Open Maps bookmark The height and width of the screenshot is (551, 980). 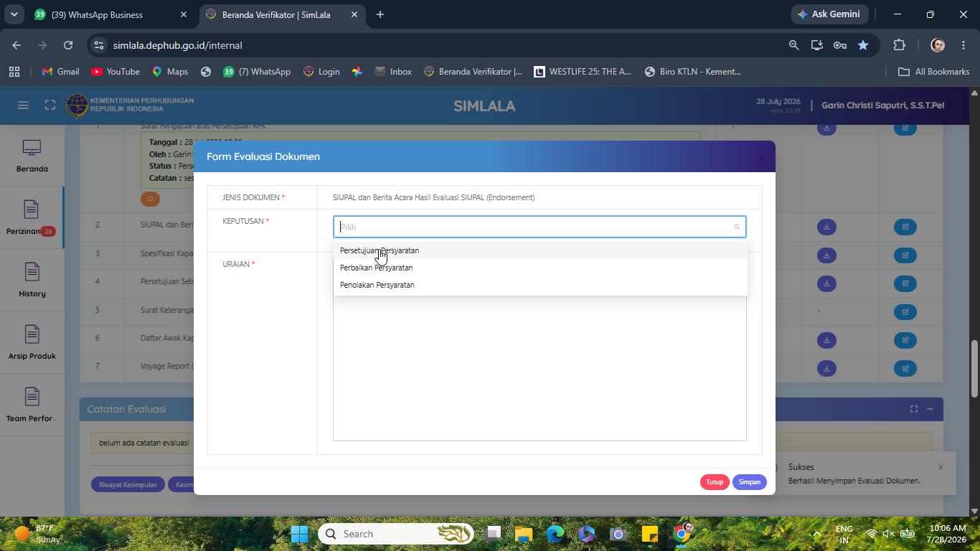[x=170, y=72]
